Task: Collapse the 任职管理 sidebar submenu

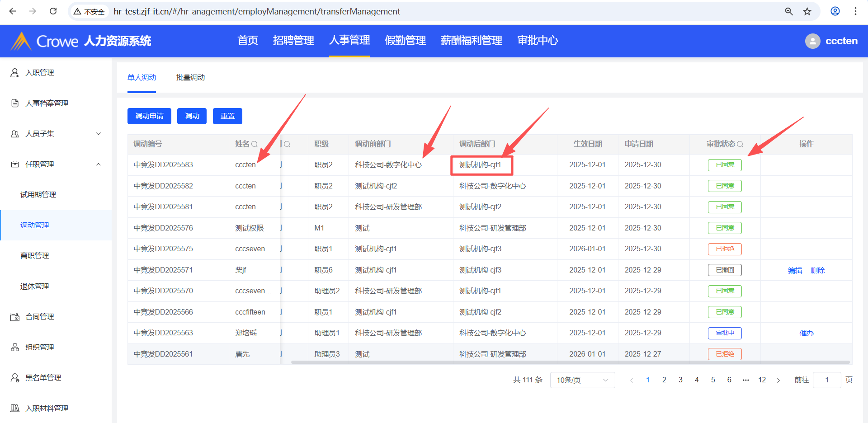Action: [x=99, y=164]
